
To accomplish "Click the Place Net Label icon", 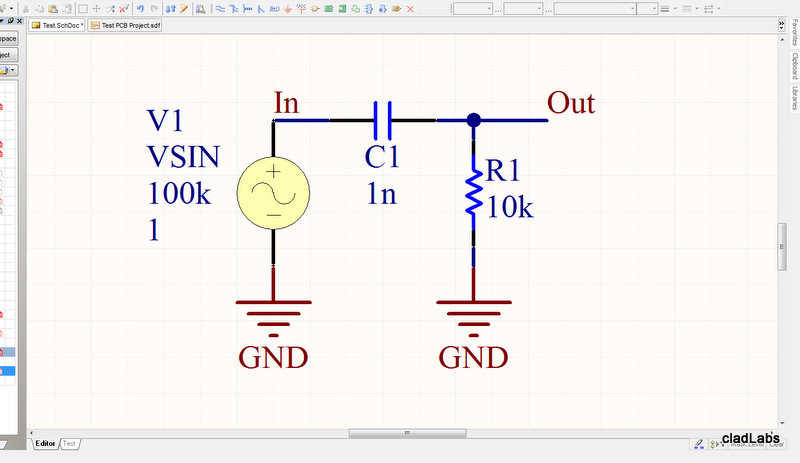I will tap(274, 8).
